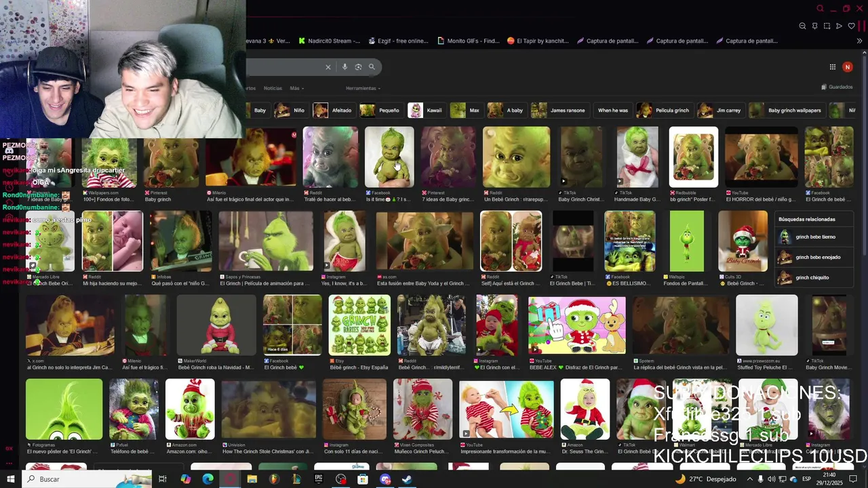Open File Explorer from taskbar
The width and height of the screenshot is (868, 488).
point(252,479)
